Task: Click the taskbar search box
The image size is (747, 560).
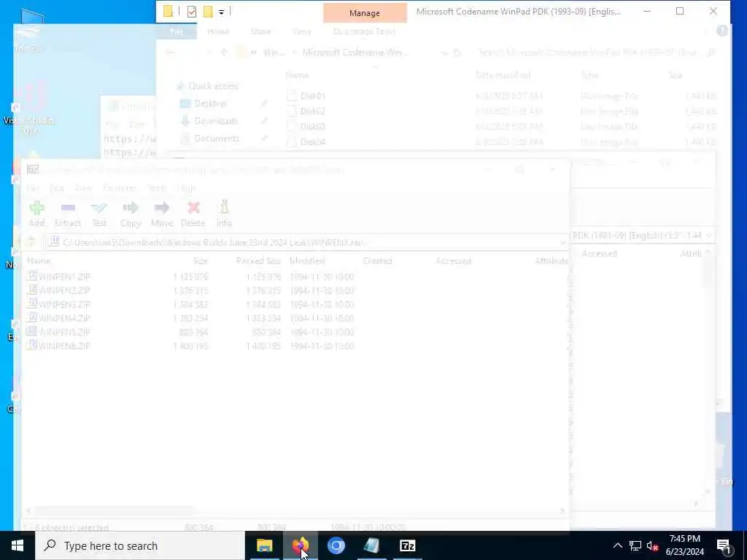Action: point(140,545)
